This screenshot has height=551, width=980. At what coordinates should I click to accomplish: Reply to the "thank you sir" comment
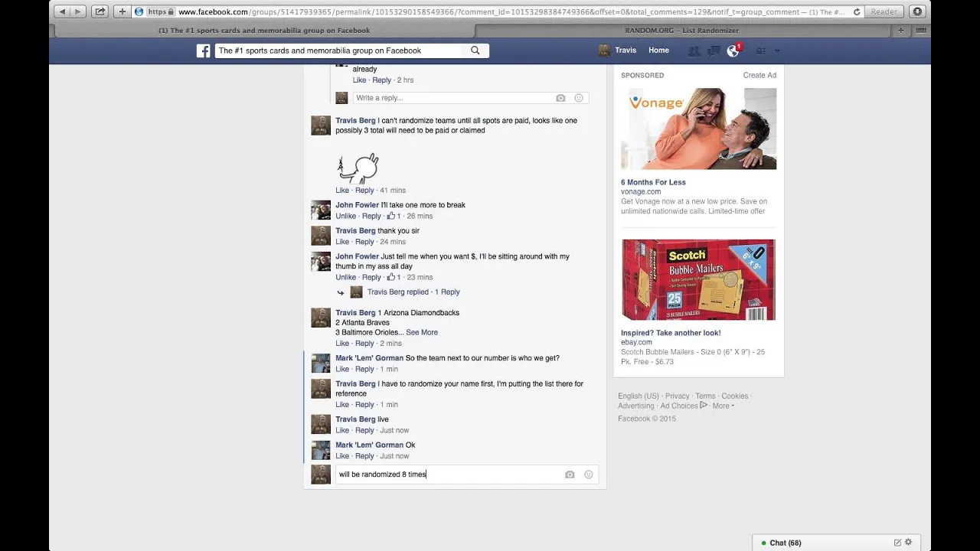tap(364, 242)
